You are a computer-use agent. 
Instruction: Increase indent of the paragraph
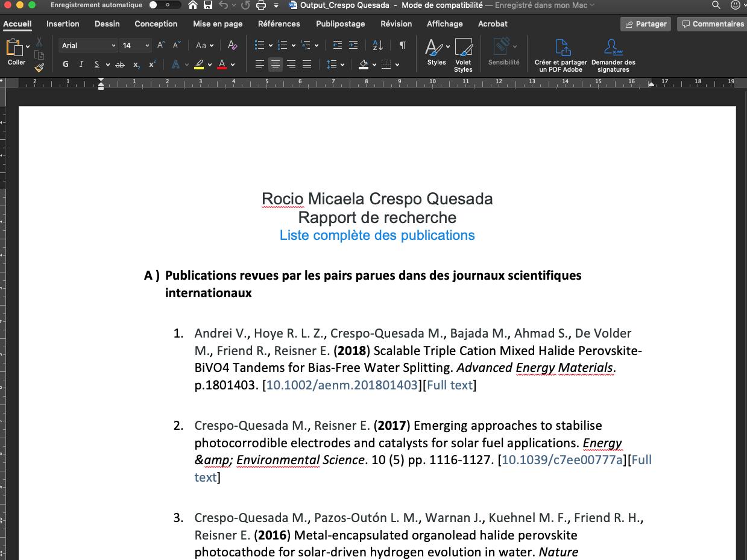[x=353, y=45]
